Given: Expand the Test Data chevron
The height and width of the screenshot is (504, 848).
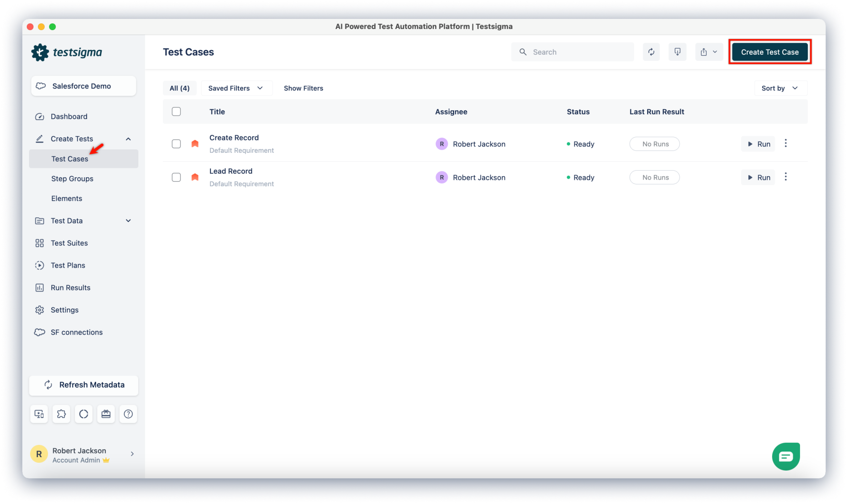Looking at the screenshot, I should coord(128,221).
